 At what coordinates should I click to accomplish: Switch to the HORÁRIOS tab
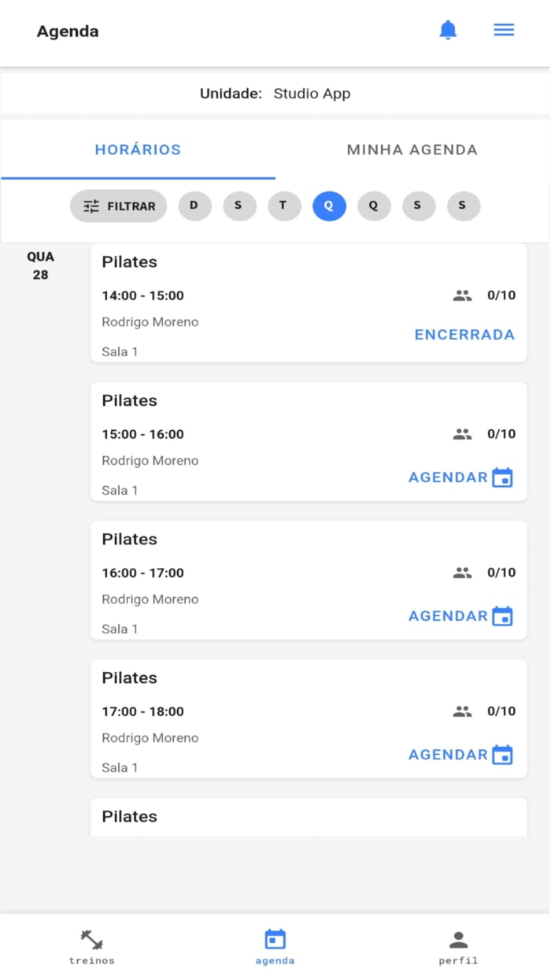pos(138,150)
